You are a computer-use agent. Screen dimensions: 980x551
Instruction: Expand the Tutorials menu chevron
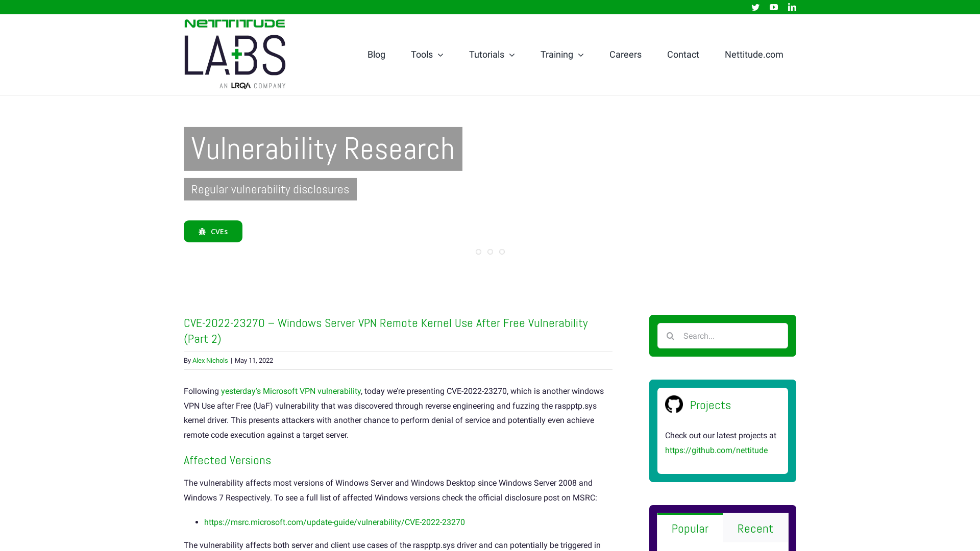coord(512,55)
